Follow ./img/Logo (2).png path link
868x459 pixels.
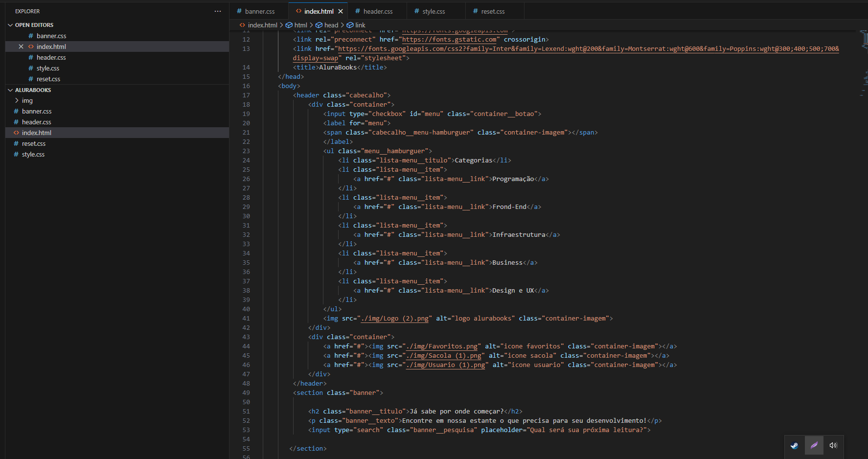click(x=394, y=318)
